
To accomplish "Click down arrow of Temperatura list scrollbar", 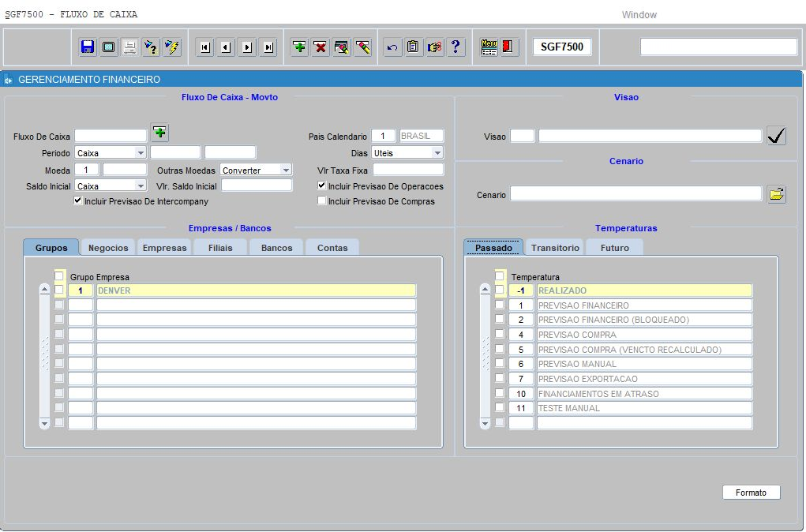I will (485, 424).
